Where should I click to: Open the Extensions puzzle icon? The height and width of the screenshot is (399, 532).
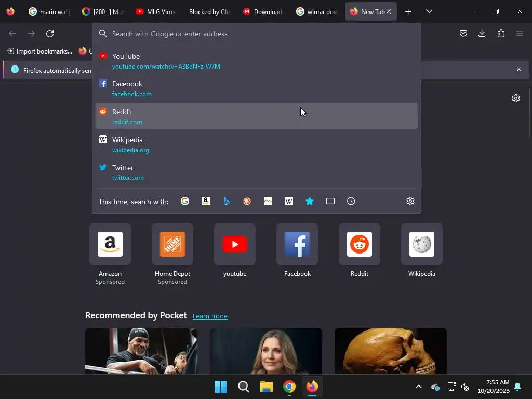pos(501,33)
